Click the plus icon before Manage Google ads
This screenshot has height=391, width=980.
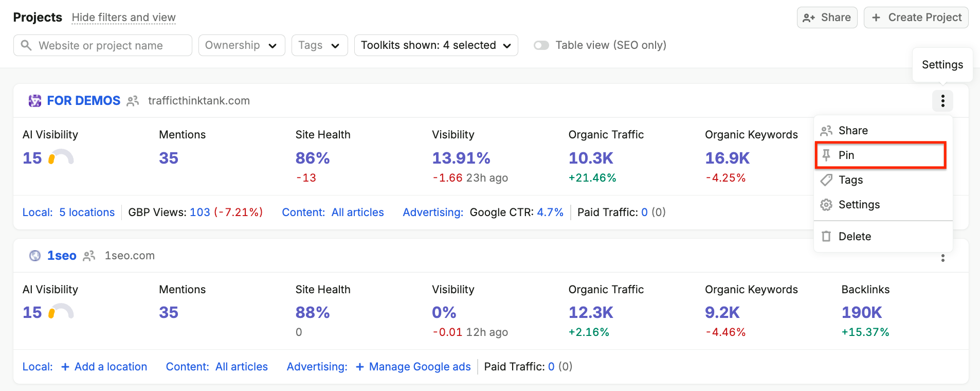[360, 367]
